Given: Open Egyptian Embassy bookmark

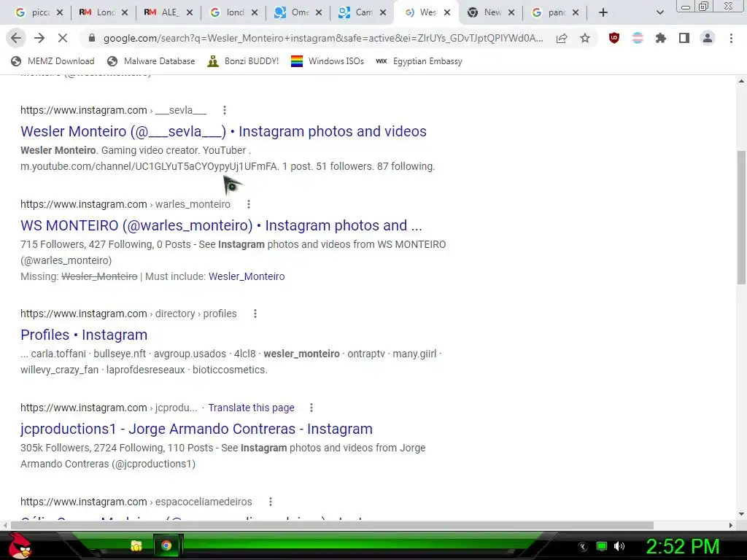Looking at the screenshot, I should (x=419, y=61).
